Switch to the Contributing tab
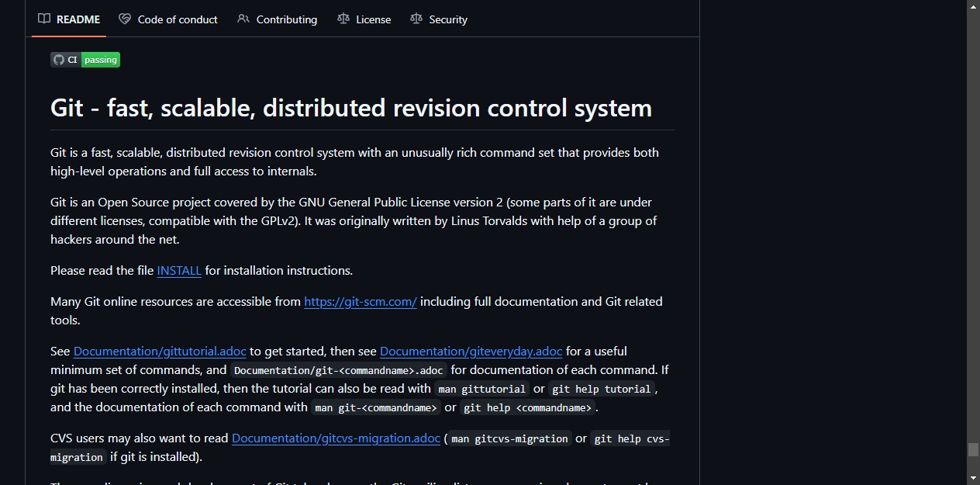Image resolution: width=980 pixels, height=485 pixels. coord(278,19)
